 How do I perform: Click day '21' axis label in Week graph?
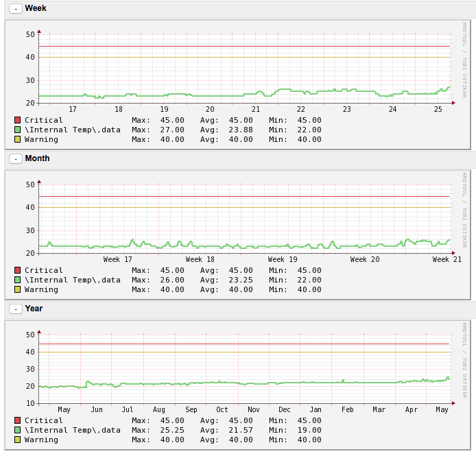256,109
